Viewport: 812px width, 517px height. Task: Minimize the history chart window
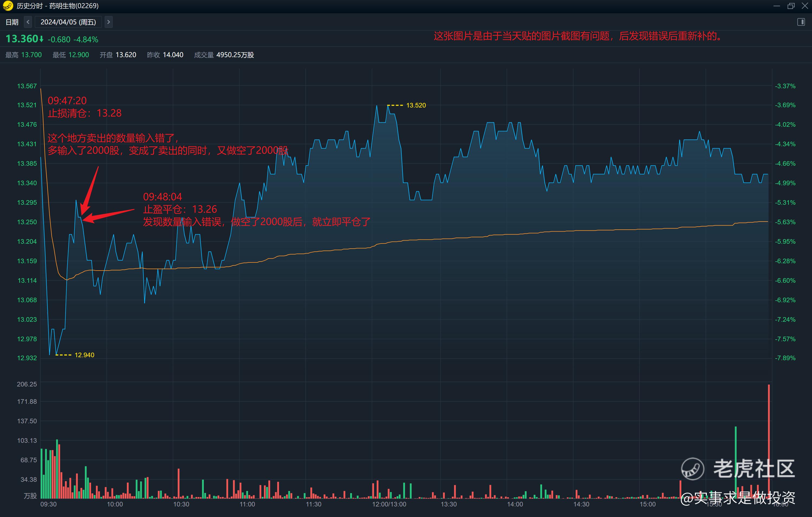click(776, 6)
